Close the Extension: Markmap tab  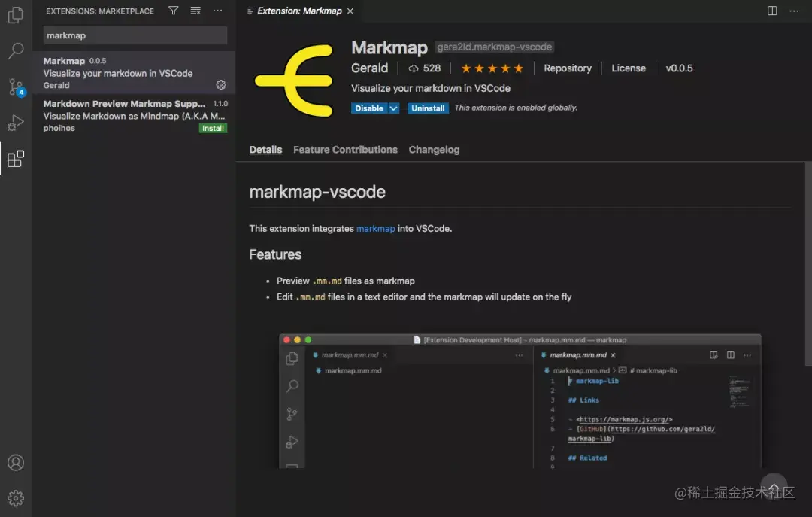[x=350, y=11]
